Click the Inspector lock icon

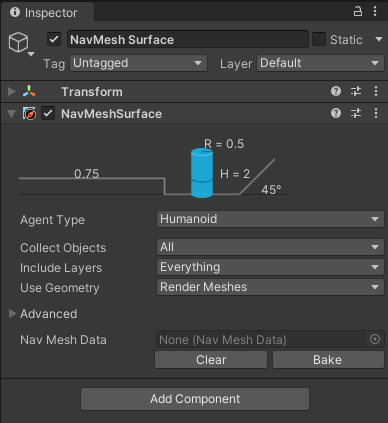pos(358,12)
